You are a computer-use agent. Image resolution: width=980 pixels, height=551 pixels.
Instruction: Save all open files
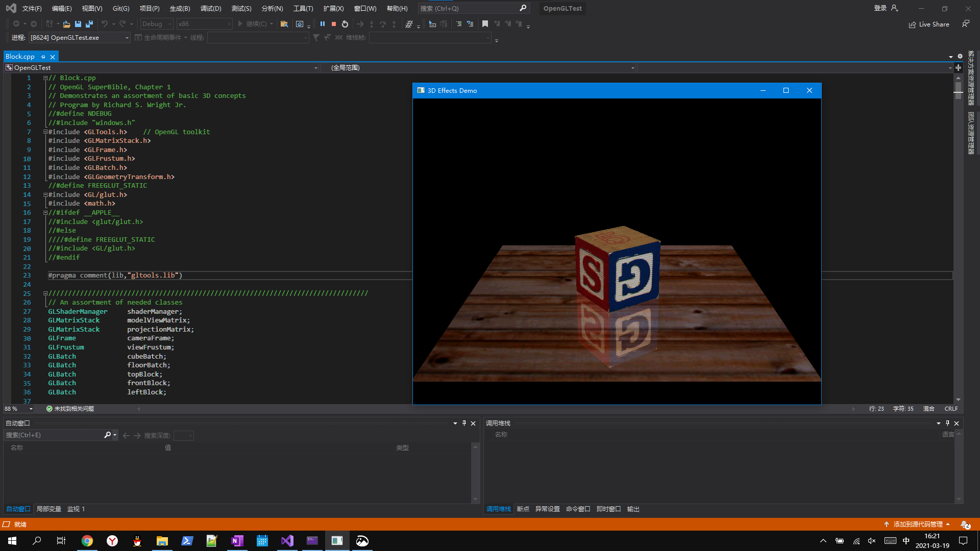[89, 24]
